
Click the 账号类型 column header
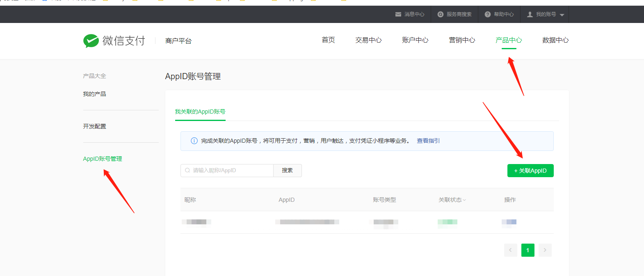384,200
